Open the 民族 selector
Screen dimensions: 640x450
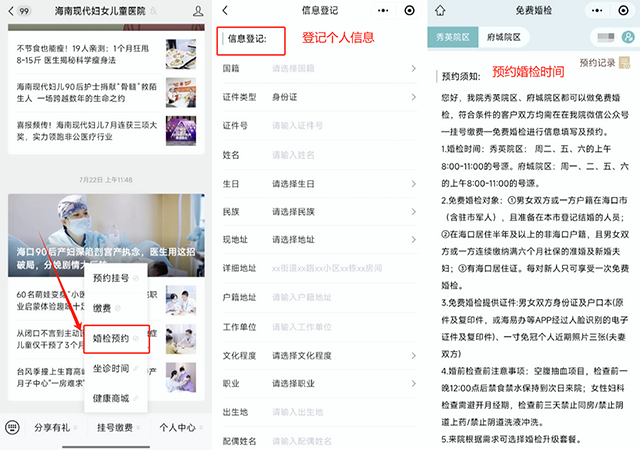pyautogui.click(x=320, y=212)
